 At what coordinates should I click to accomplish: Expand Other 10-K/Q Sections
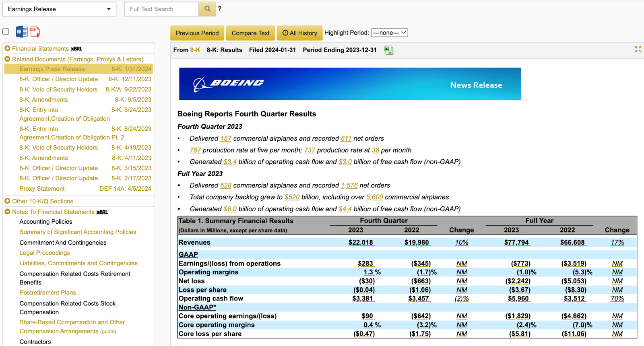pos(7,201)
